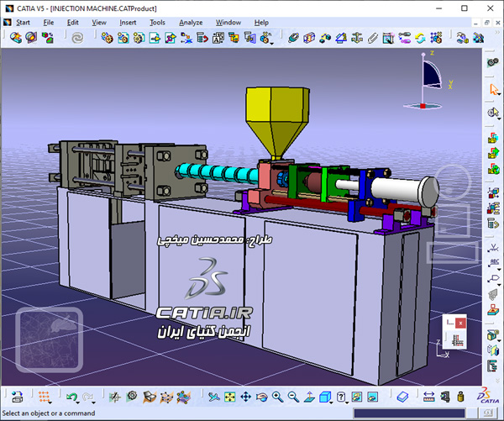The height and width of the screenshot is (421, 504).
Task: Open the Selective Load tool
Action: (234, 38)
